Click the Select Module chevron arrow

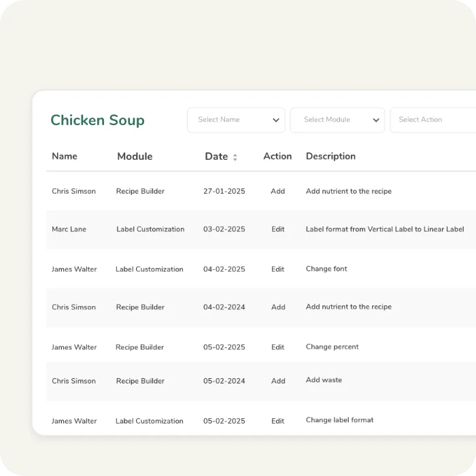(376, 120)
